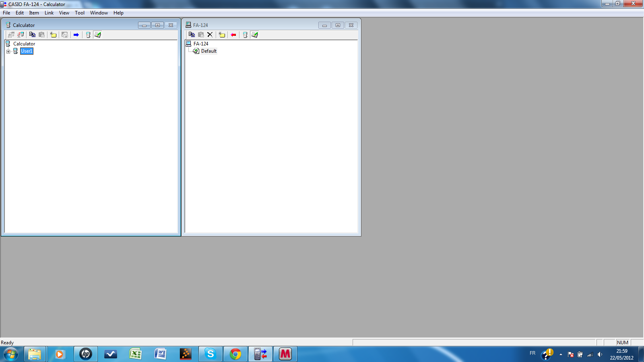Screen dimensions: 644x362
Task: Click the screen capture icon in Calculator toolbar
Action: [x=65, y=35]
